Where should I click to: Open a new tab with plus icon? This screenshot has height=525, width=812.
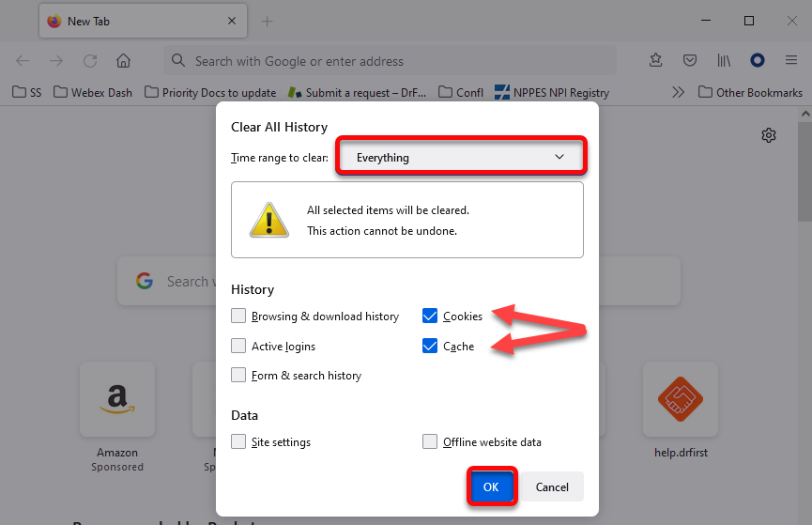tap(267, 21)
